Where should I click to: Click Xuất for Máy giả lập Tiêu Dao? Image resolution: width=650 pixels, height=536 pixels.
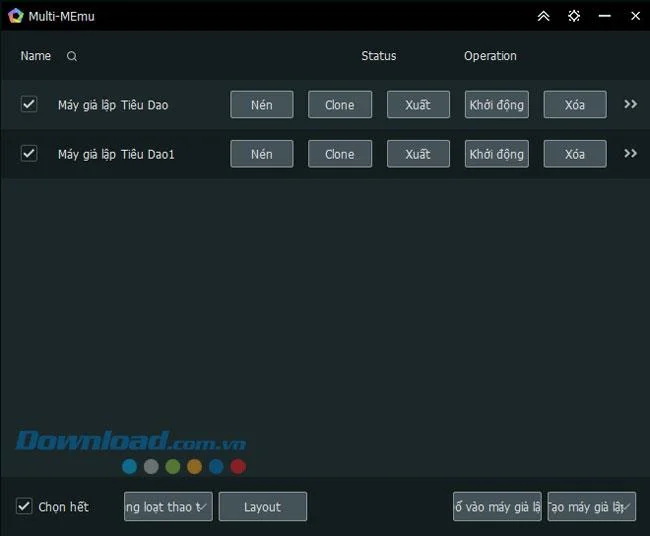pos(418,104)
